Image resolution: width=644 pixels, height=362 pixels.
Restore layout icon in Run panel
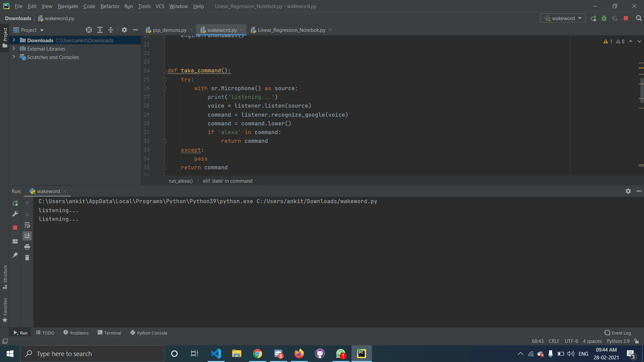point(15,241)
